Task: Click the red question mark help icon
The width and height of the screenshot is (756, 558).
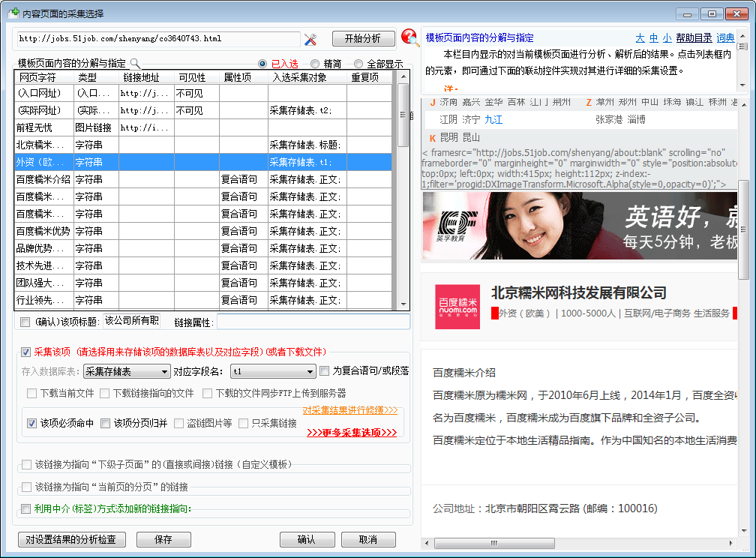Action: [x=409, y=38]
